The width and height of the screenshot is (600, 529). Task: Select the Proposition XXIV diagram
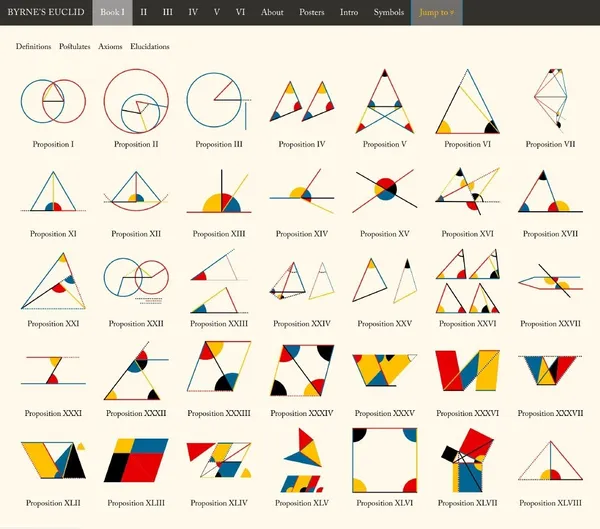pyautogui.click(x=302, y=281)
